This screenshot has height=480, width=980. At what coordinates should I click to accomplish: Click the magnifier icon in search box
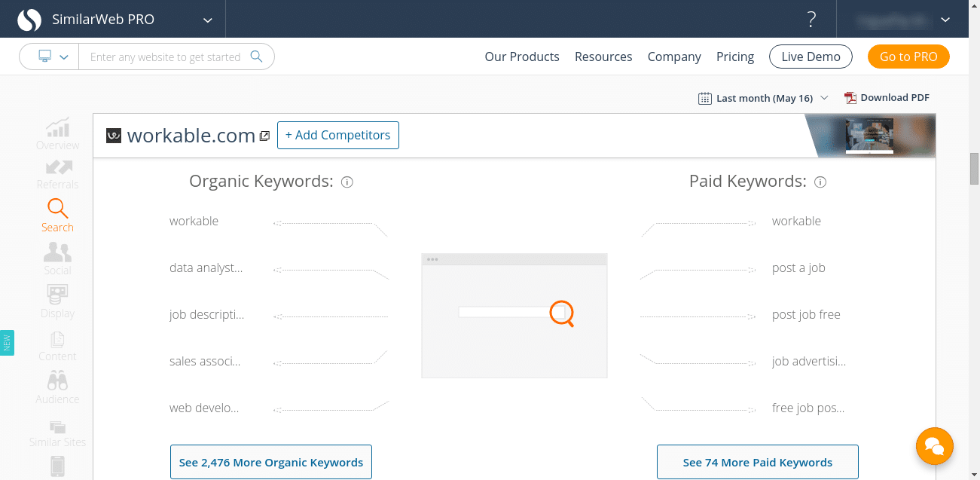coord(256,57)
